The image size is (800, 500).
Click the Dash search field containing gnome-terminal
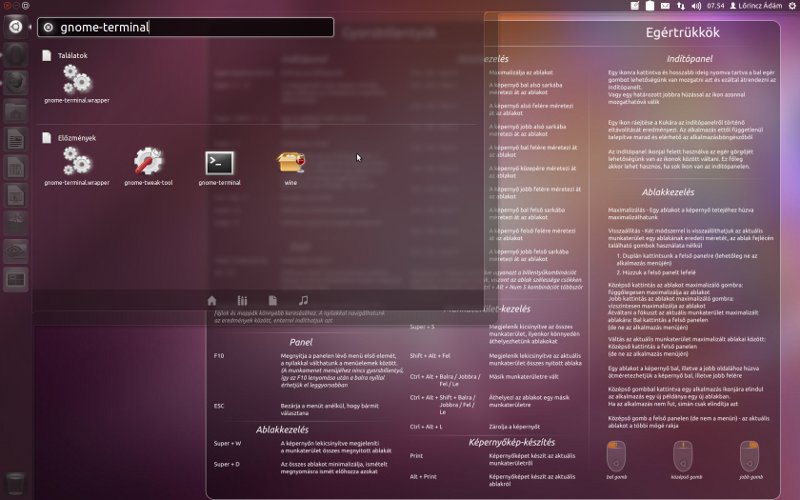(x=186, y=27)
